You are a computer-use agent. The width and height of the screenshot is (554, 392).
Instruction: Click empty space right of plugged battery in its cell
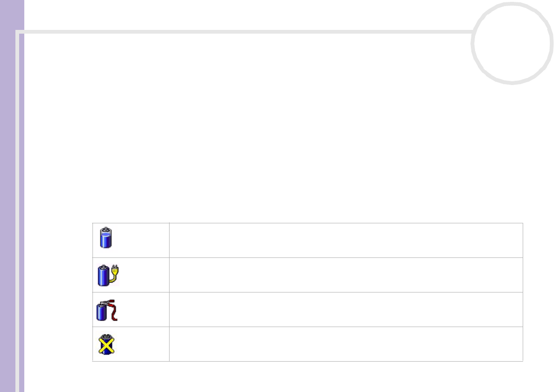(144, 275)
